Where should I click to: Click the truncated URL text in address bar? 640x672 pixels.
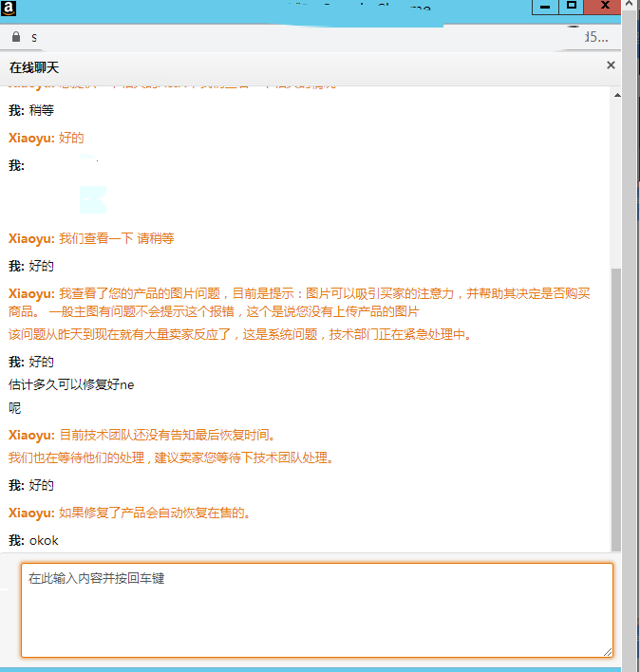pyautogui.click(x=596, y=37)
